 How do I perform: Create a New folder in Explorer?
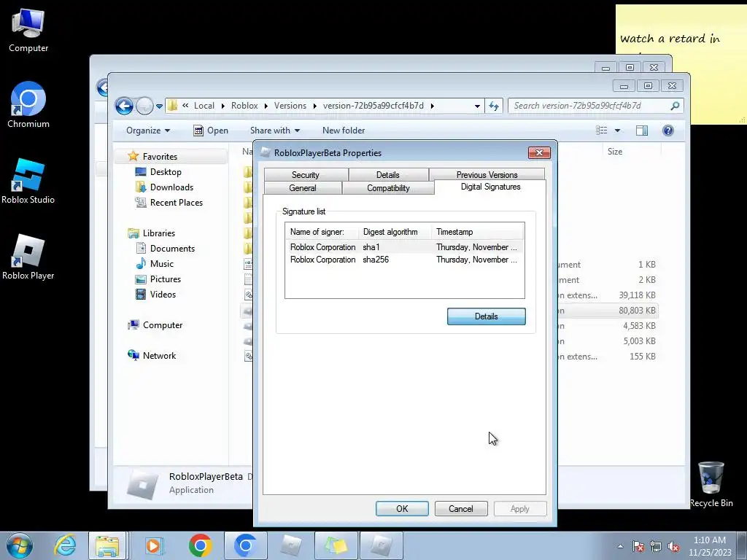pyautogui.click(x=344, y=131)
